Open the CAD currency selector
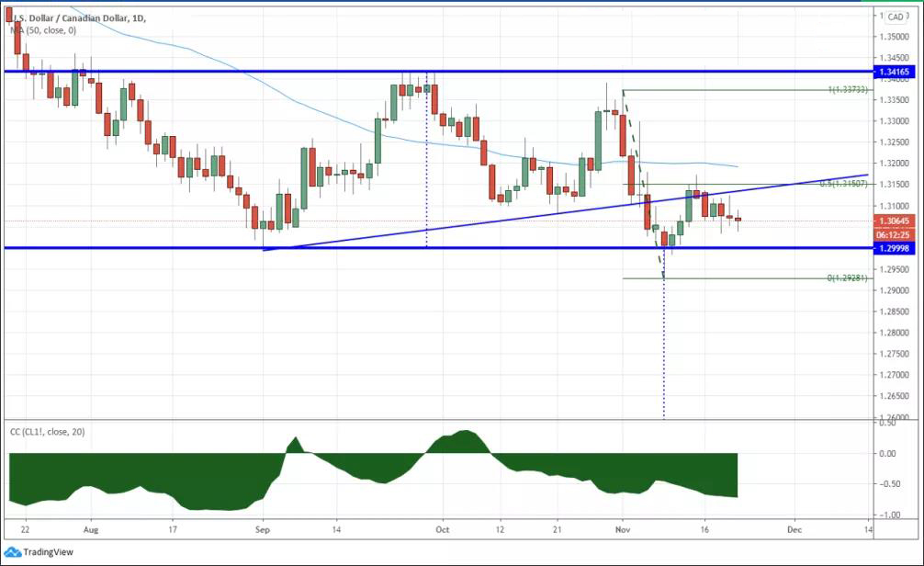This screenshot has width=924, height=566. coord(896,17)
